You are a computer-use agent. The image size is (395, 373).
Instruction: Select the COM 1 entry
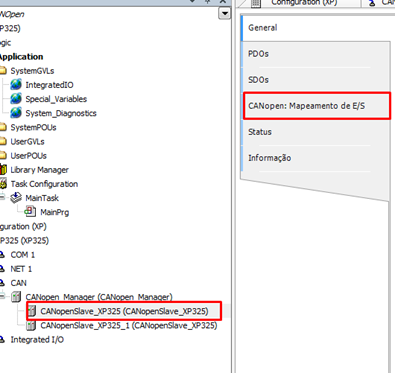[x=23, y=255]
